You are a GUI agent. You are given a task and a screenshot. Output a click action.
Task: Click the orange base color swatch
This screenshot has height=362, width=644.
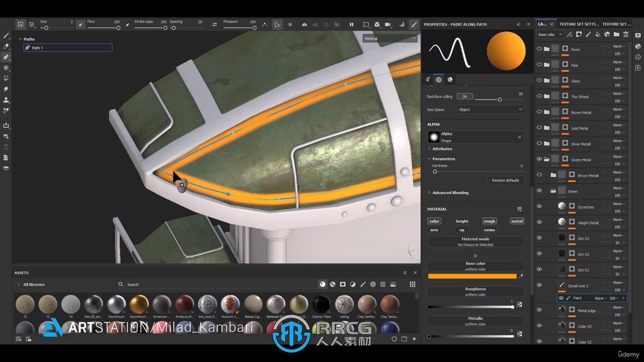coord(472,276)
